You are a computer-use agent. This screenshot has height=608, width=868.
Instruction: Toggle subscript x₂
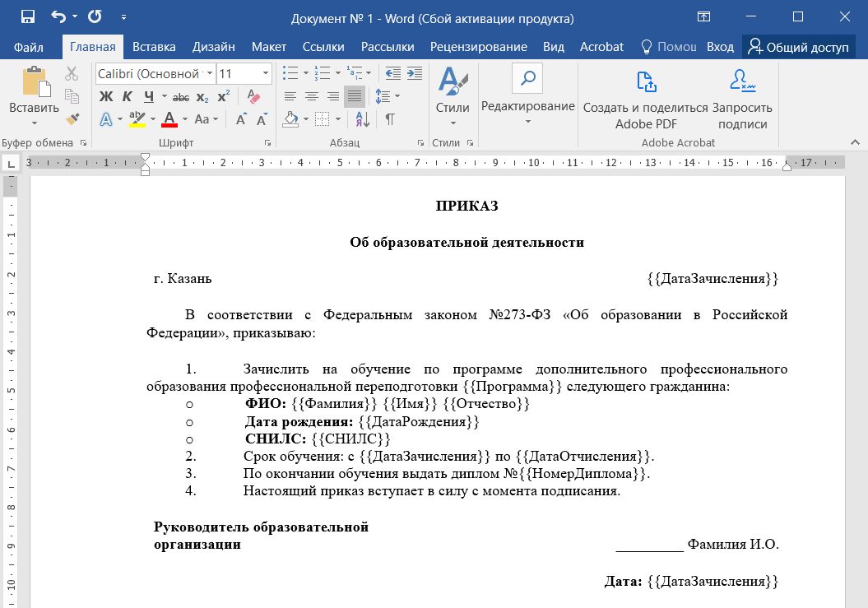click(202, 97)
